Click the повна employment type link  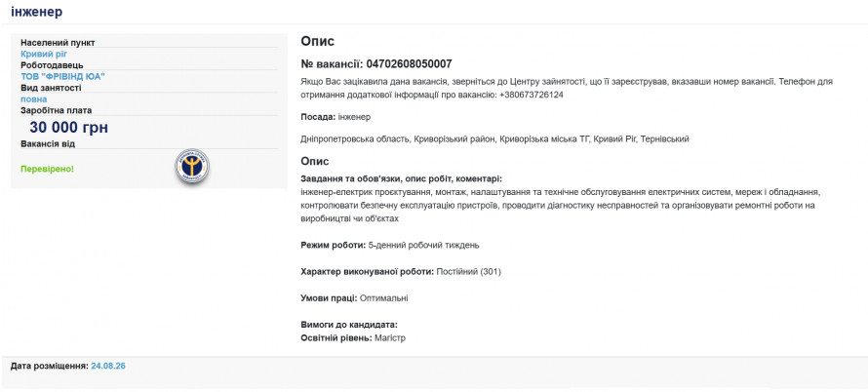pyautogui.click(x=34, y=99)
